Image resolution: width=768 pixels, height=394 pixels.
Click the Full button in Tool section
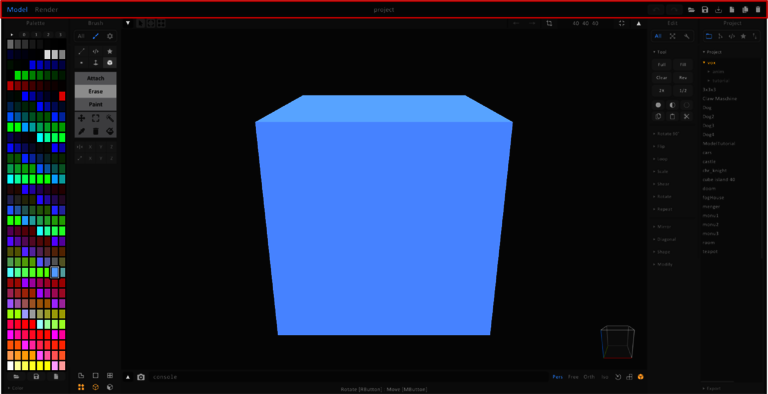click(x=662, y=65)
